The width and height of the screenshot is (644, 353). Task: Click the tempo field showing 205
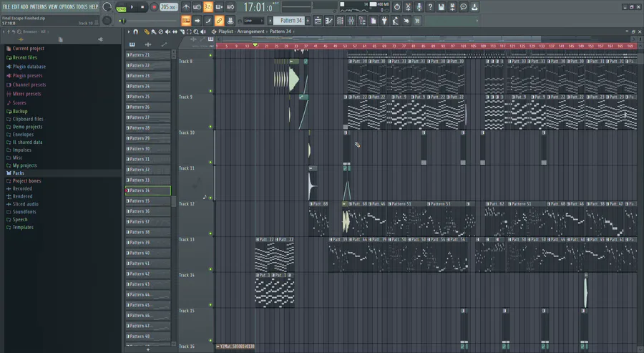click(168, 7)
